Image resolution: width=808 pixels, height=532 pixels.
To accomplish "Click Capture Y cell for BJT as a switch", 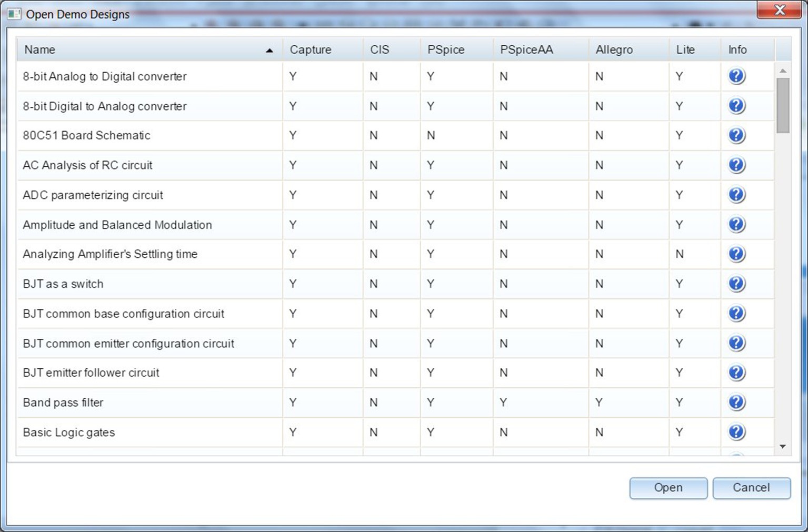I will [323, 284].
